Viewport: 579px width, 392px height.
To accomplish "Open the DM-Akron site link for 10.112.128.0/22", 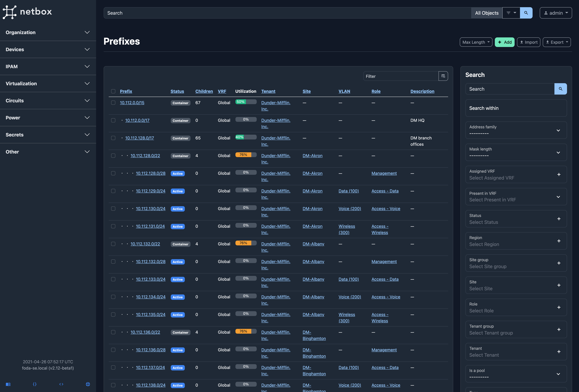I will (312, 156).
